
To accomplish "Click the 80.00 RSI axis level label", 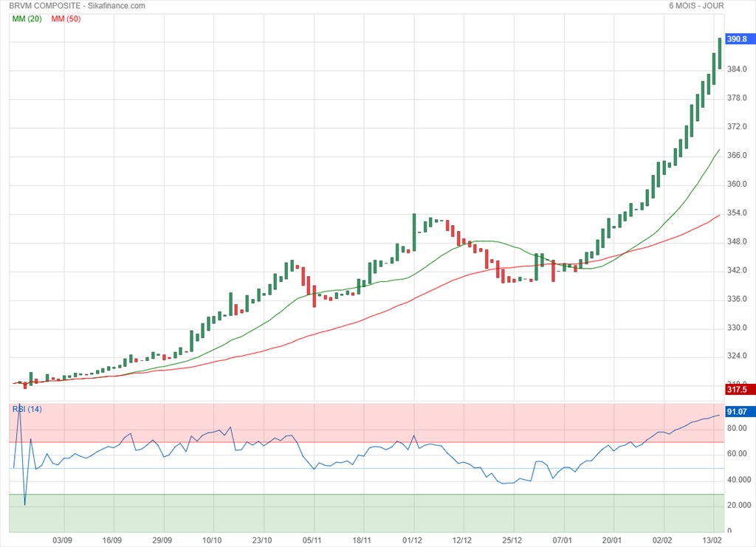I will point(737,428).
